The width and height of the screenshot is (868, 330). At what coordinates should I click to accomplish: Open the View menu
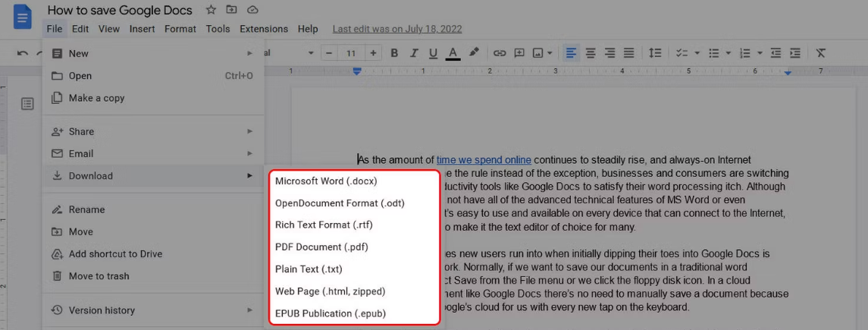pyautogui.click(x=109, y=29)
